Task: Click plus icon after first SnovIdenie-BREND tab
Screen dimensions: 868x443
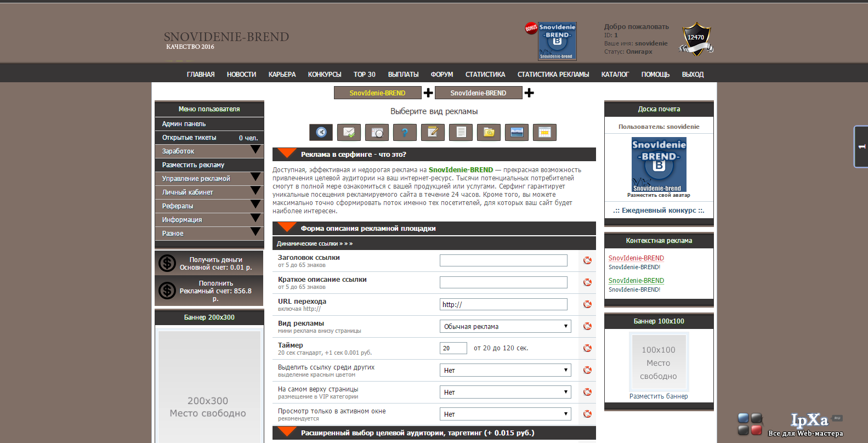Action: coord(428,93)
